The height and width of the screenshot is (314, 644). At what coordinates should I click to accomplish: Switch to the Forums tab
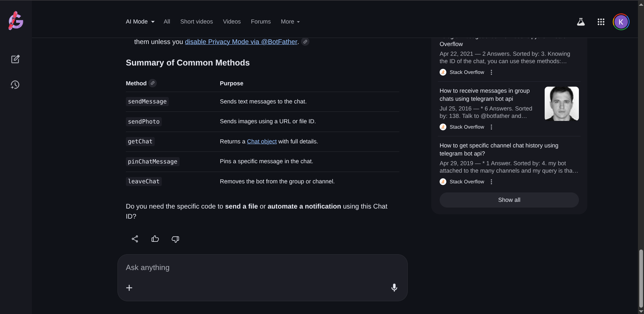click(x=261, y=21)
